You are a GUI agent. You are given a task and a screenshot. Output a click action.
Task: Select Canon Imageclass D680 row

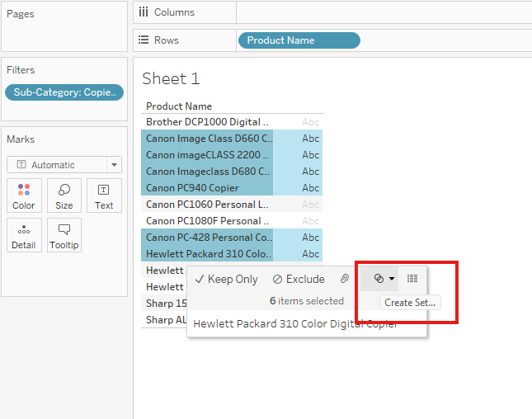[x=207, y=172]
